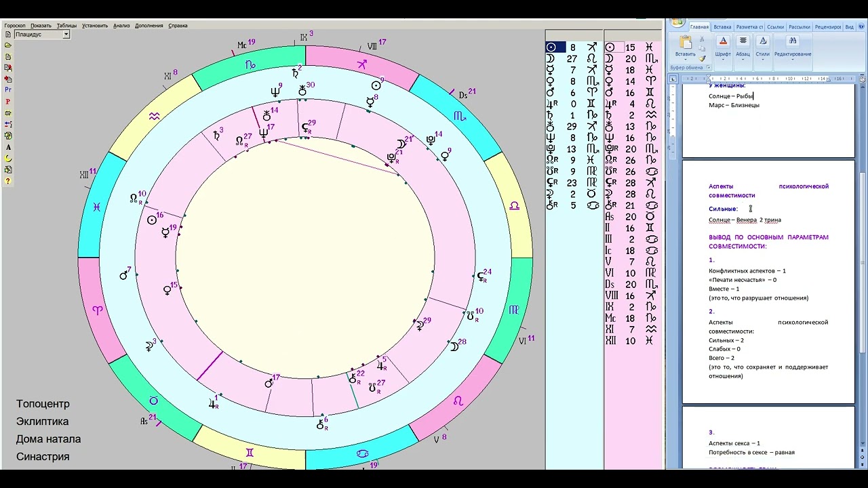868x488 pixels.
Task: Click 'Солнце – Рыбы' line in document
Action: click(731, 96)
